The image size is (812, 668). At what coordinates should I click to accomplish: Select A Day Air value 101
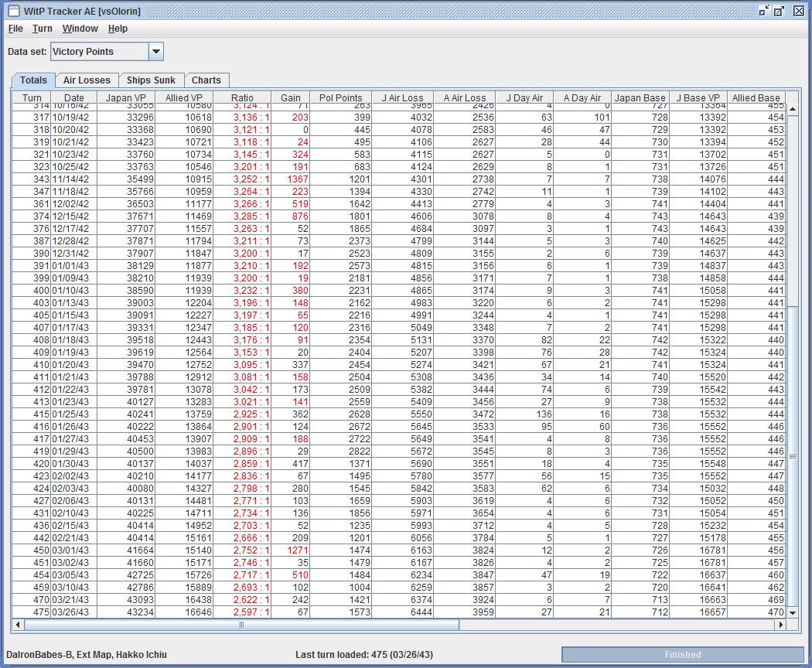click(582, 117)
